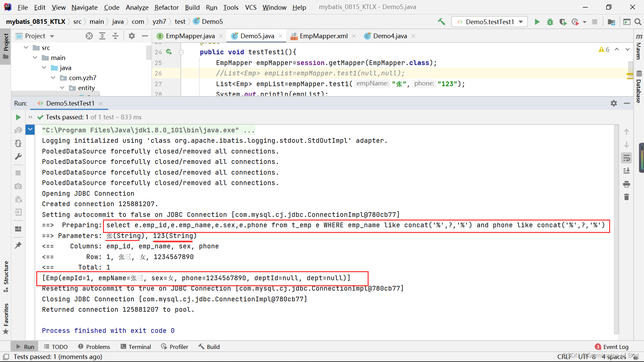Go to previous highlighted warning arrow
Viewport: 644px width, 362px height.
click(x=617, y=50)
